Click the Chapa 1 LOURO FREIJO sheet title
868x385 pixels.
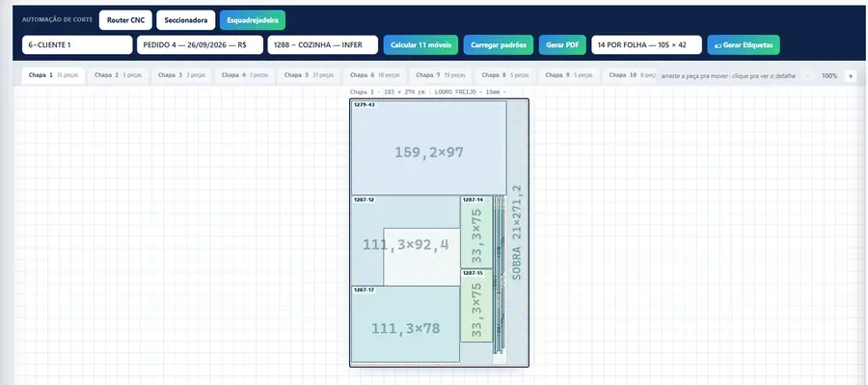coord(428,92)
